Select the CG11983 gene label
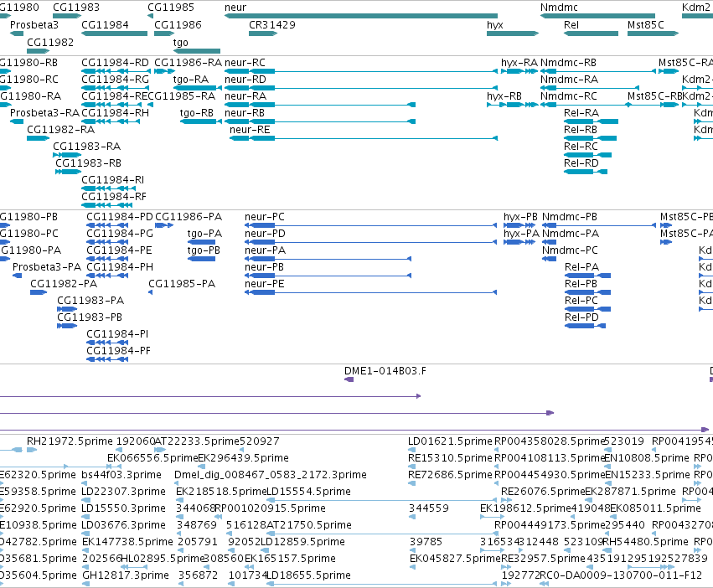The width and height of the screenshot is (713, 588). [x=76, y=8]
